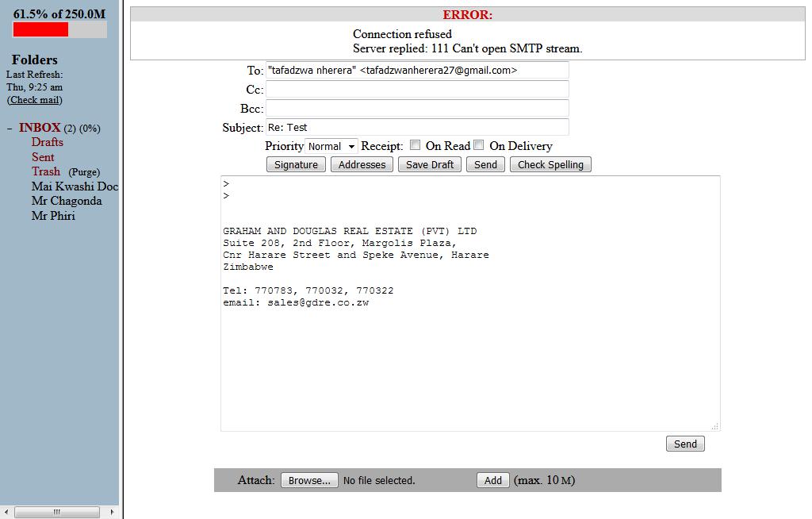812x519 pixels.
Task: Click the lower Send button below the message body
Action: click(x=684, y=444)
